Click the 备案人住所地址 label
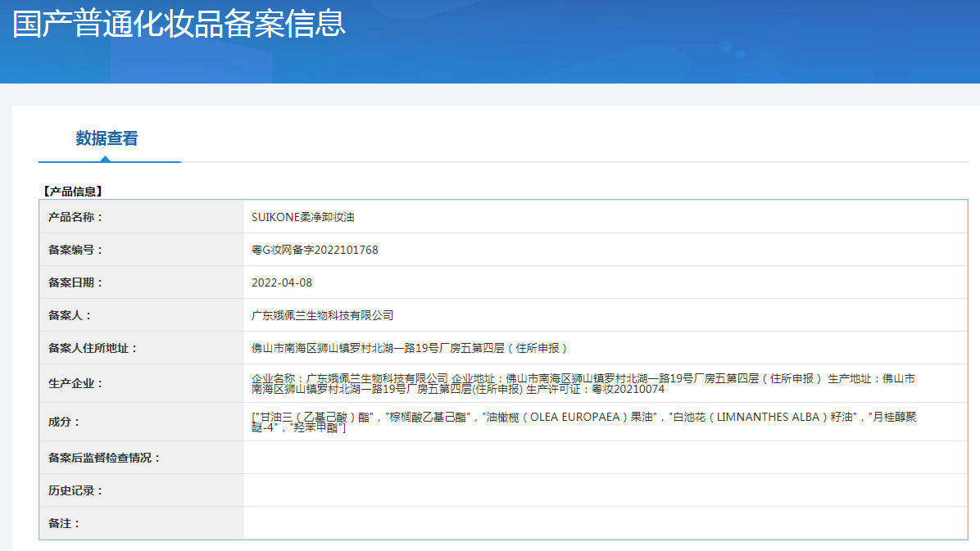980x551 pixels. click(93, 349)
